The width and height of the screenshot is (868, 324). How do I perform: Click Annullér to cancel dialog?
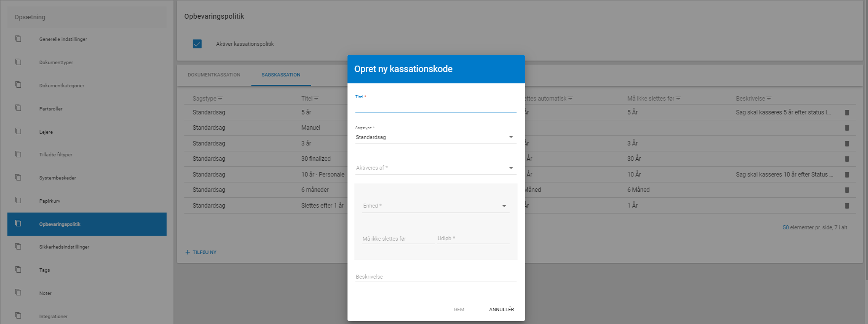pos(501,310)
